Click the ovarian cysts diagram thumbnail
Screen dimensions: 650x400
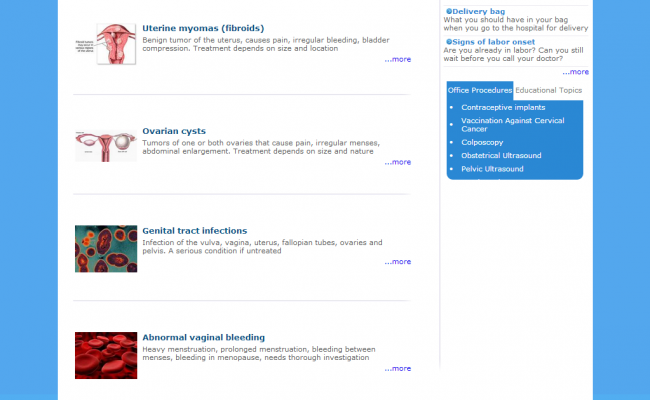point(106,145)
